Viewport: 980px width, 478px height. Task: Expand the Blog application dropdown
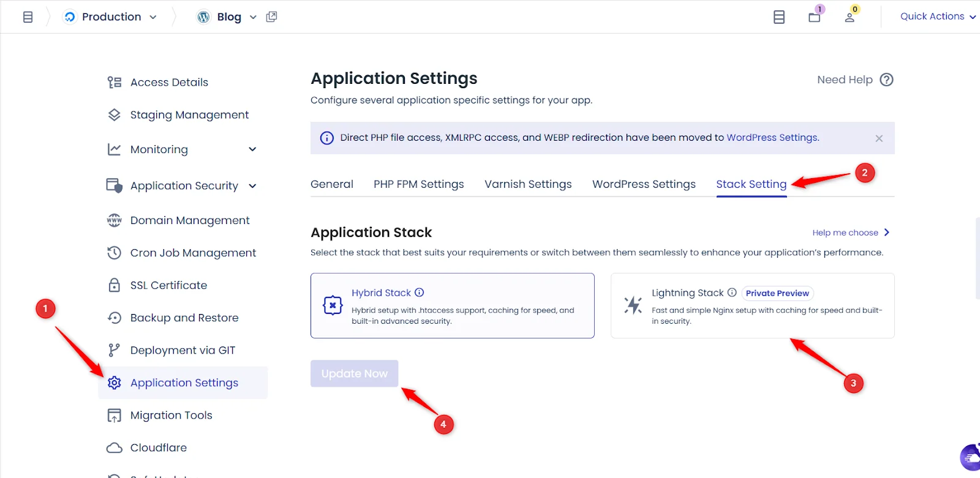pos(253,17)
